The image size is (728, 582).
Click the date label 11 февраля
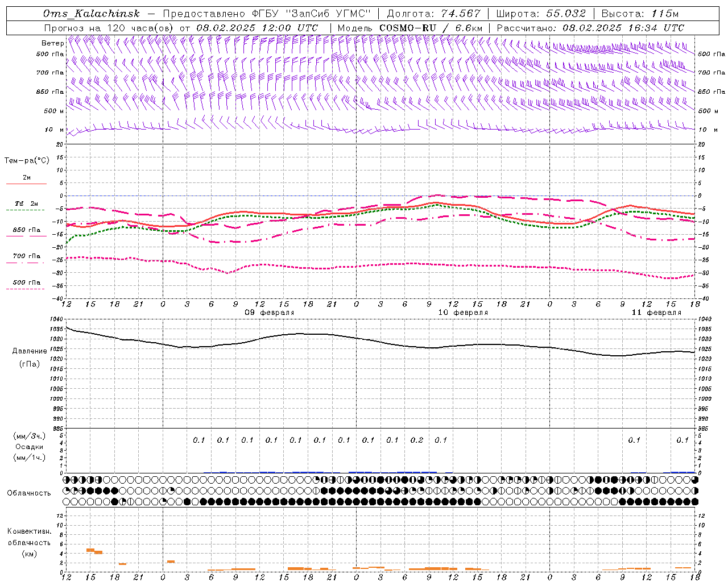(656, 313)
